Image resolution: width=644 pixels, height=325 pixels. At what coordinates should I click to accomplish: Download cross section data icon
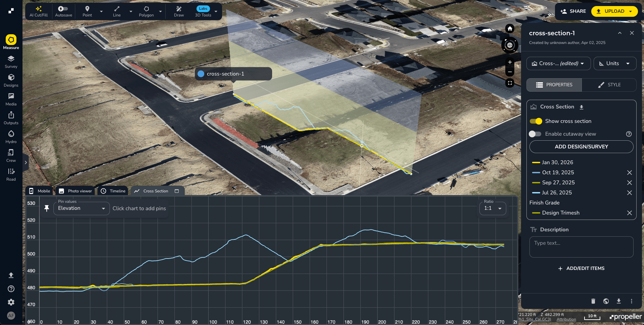coord(582,107)
